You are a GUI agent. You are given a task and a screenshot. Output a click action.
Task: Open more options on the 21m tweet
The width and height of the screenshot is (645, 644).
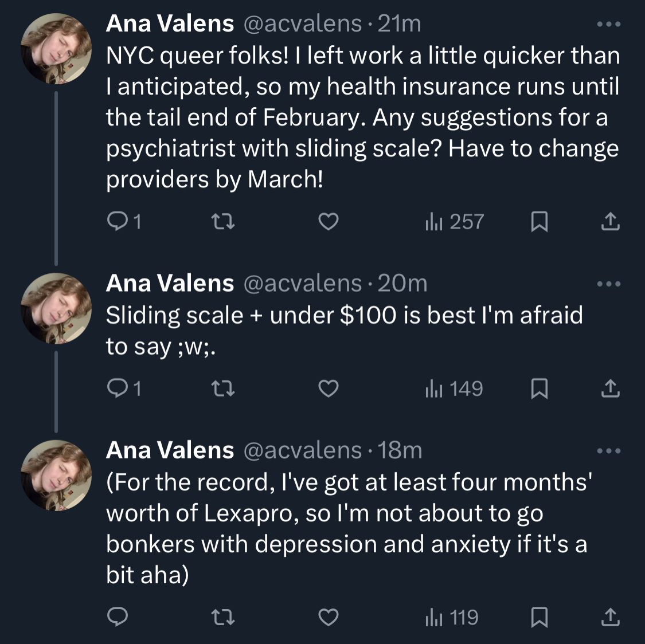coord(608,25)
